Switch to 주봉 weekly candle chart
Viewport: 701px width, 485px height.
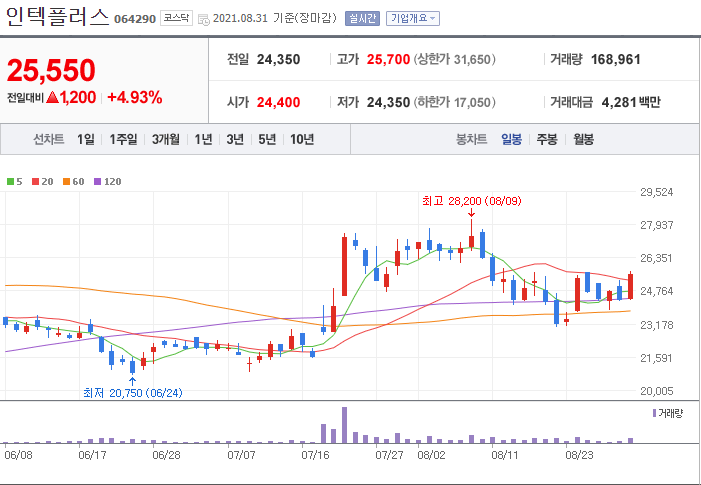pos(546,139)
